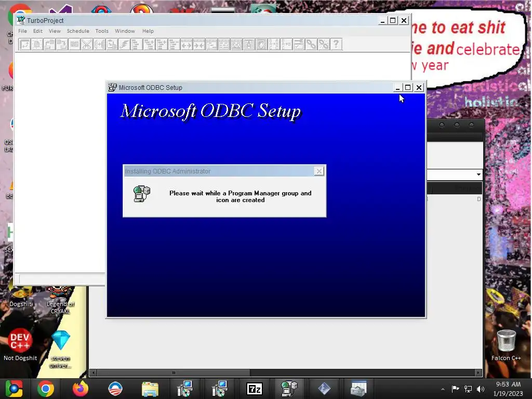Click the blue diamond taskbar icon
The width and height of the screenshot is (532, 399).
coord(324,389)
